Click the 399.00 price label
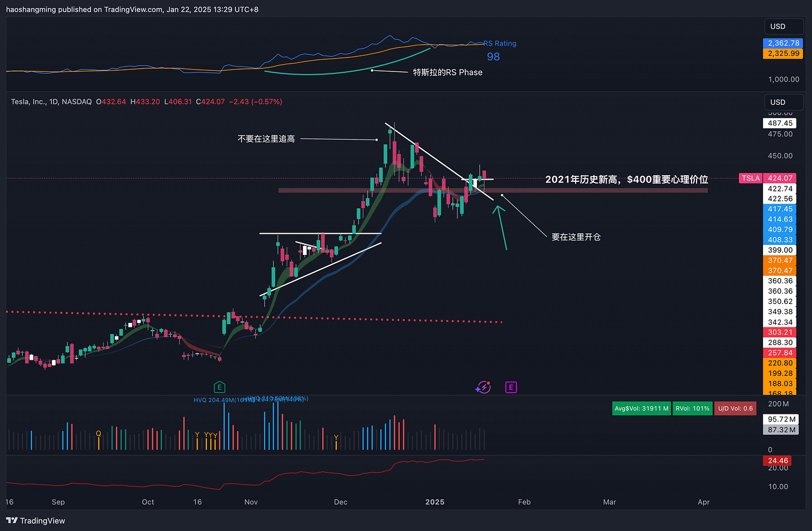 (780, 250)
